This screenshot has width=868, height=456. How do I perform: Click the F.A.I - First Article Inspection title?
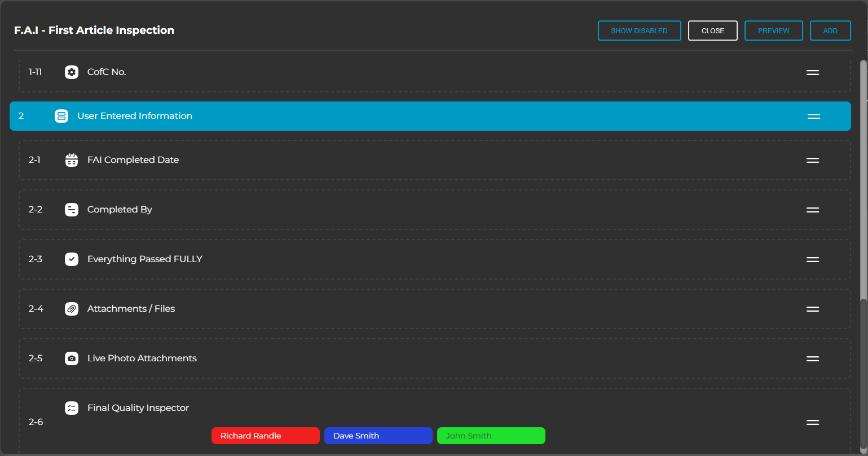click(94, 30)
